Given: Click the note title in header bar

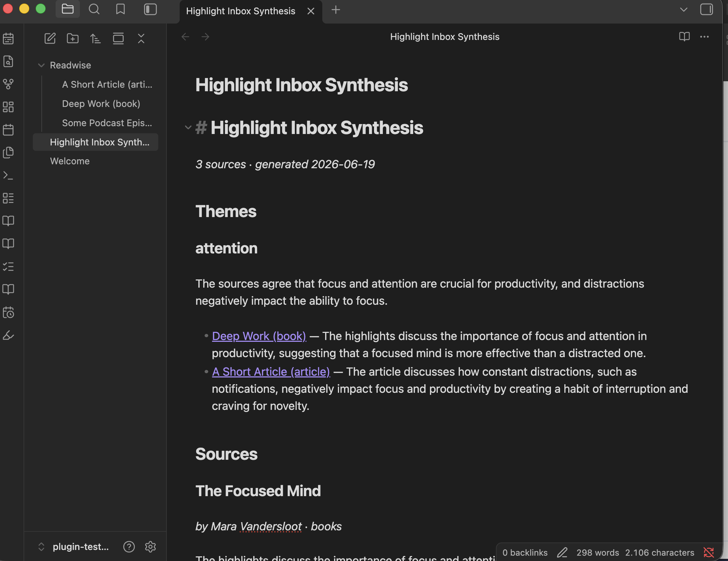Looking at the screenshot, I should [445, 37].
